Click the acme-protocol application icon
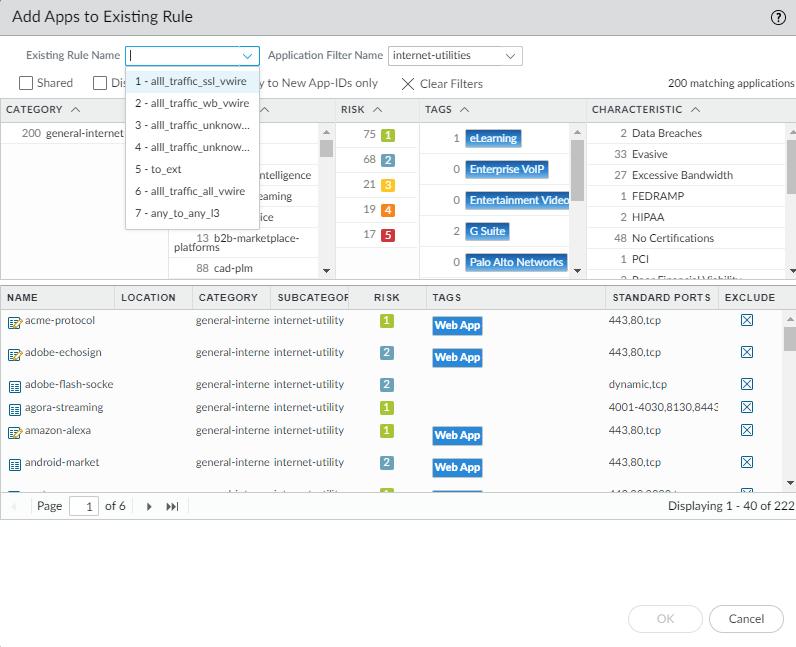 [x=15, y=322]
